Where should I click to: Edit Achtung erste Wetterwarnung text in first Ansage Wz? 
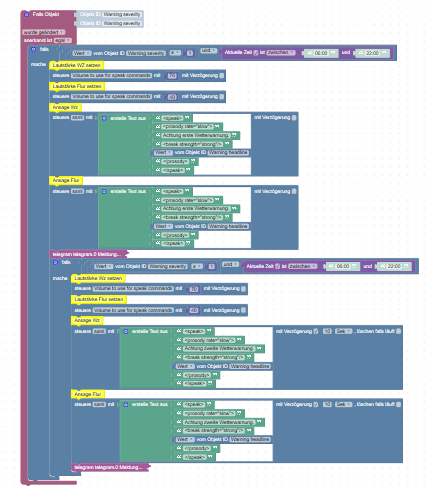[x=196, y=135]
